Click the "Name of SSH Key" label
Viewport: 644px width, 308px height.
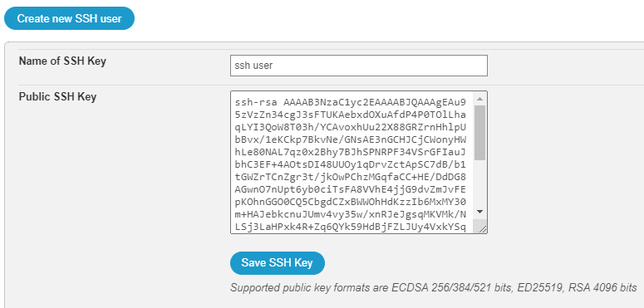click(x=62, y=61)
